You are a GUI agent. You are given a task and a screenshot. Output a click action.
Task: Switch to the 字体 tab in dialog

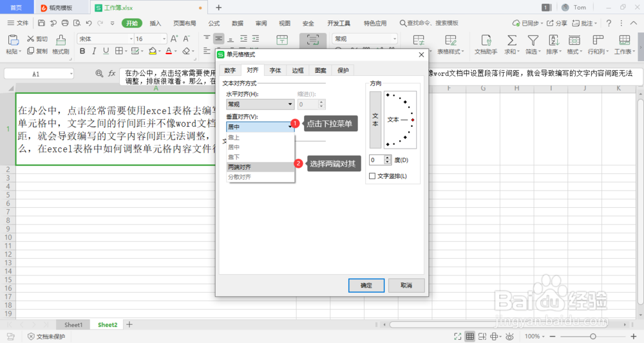pyautogui.click(x=275, y=71)
